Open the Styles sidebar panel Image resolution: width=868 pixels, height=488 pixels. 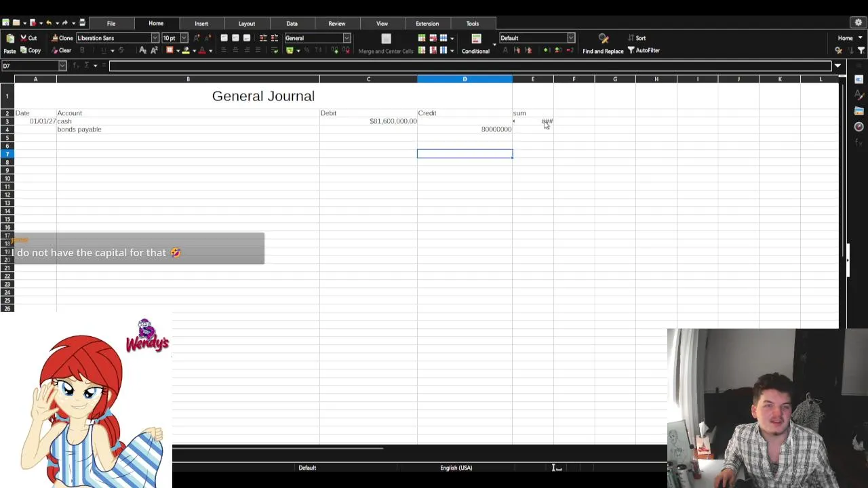coord(859,94)
